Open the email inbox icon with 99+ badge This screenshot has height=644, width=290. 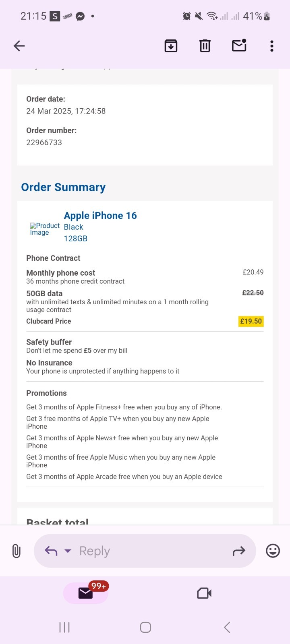coord(85,592)
